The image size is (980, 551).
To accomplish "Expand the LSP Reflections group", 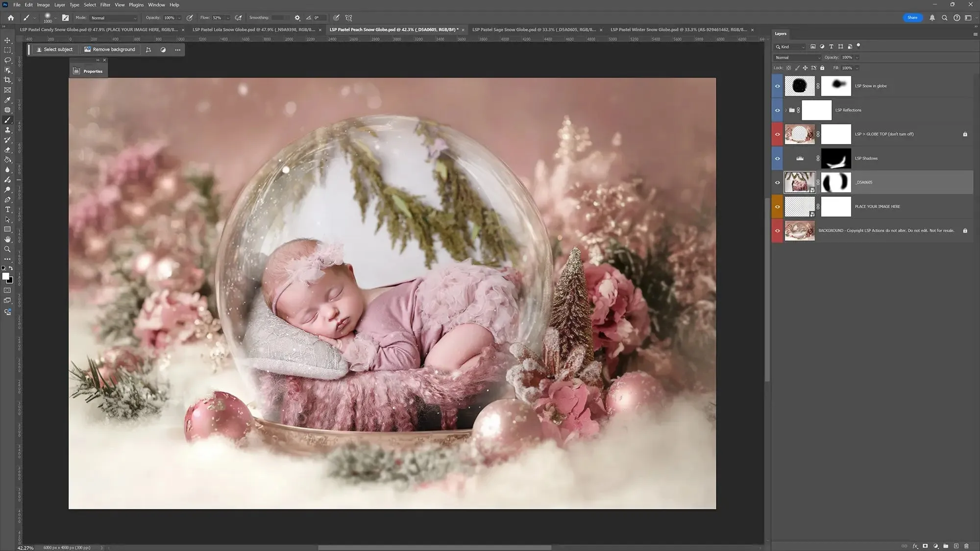I will click(x=786, y=110).
